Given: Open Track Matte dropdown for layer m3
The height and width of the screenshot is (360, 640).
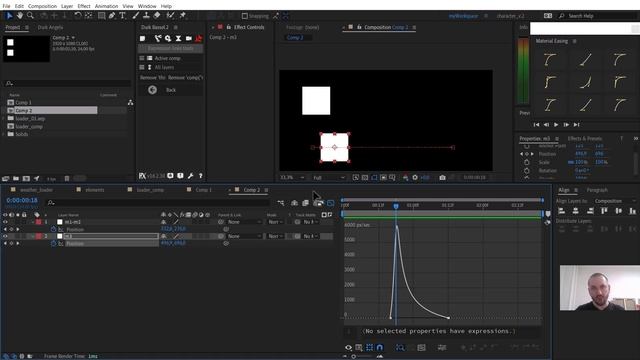Looking at the screenshot, I should click(311, 236).
